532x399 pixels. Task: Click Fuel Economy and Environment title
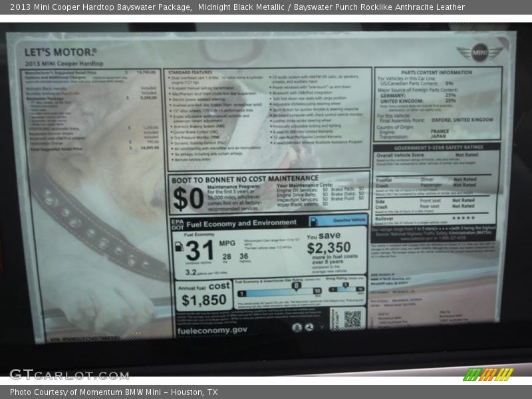[x=241, y=223]
